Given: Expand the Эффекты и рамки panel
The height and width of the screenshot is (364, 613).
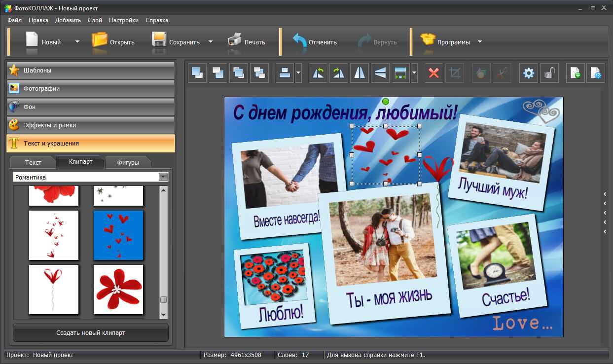Looking at the screenshot, I should 91,125.
